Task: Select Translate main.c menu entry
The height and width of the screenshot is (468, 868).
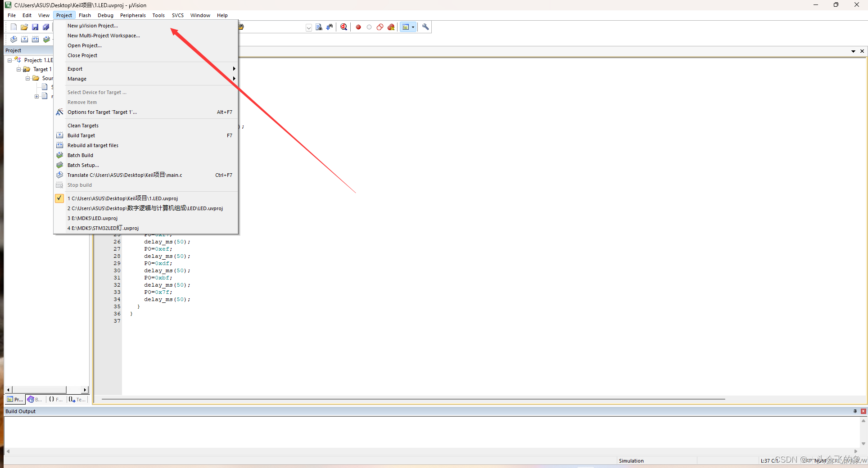Action: click(146, 175)
